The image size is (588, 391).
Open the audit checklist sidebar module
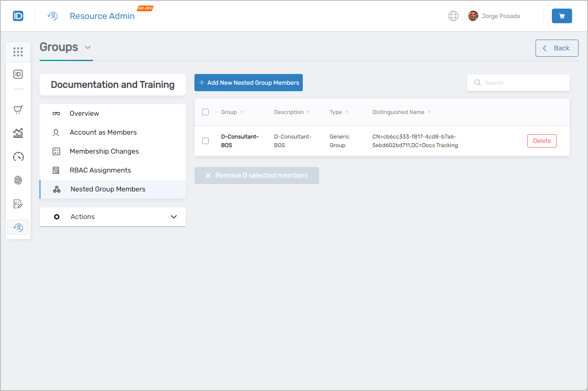[x=18, y=203]
